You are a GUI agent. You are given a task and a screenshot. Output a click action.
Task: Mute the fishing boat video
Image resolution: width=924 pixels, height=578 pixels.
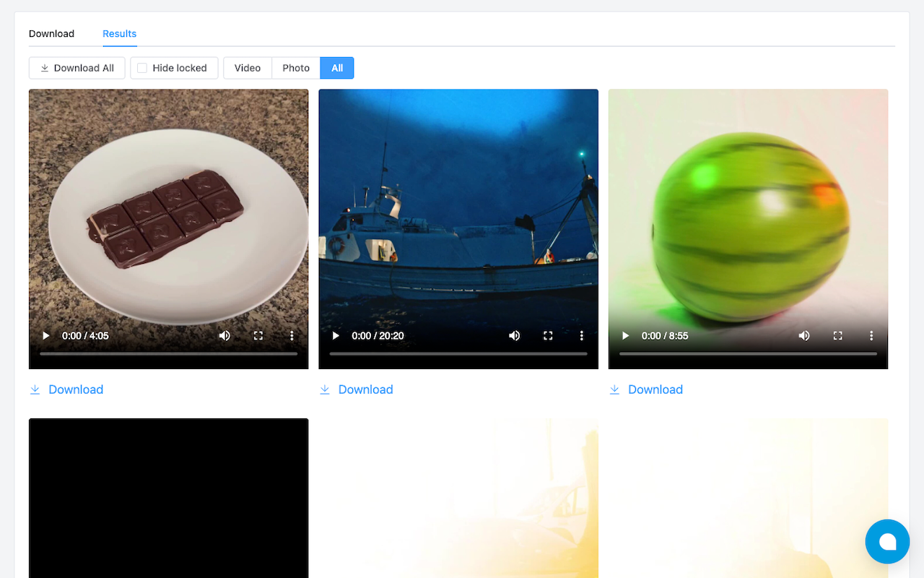coord(515,336)
